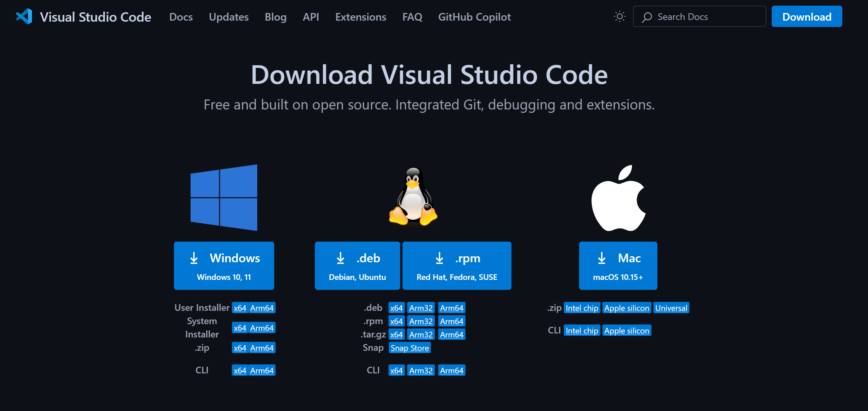The width and height of the screenshot is (868, 411).
Task: Click the large Windows logo image
Action: tap(224, 198)
